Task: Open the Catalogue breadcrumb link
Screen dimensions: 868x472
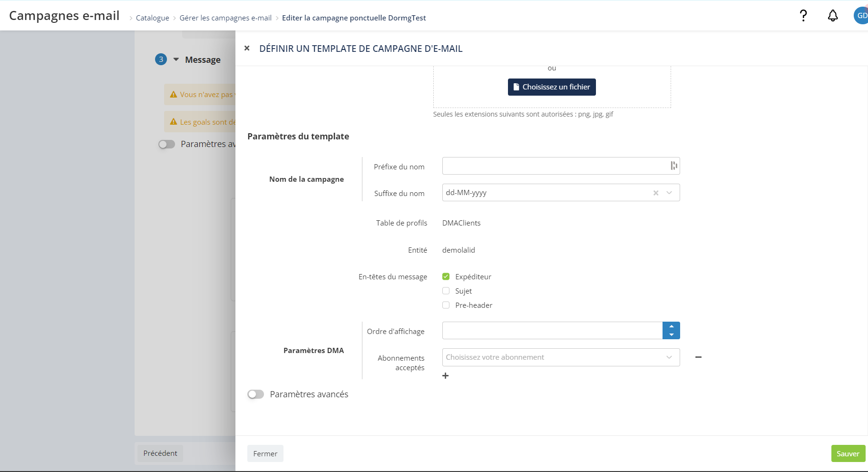Action: click(152, 18)
